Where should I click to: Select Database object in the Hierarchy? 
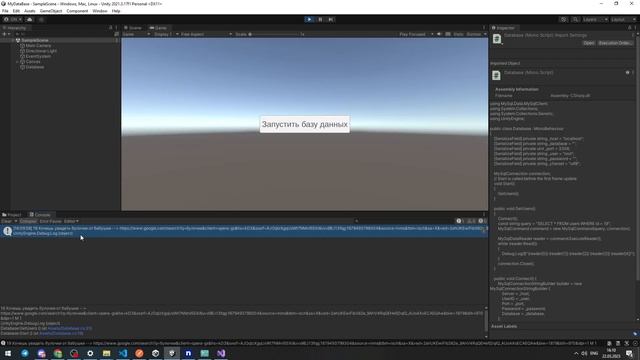[x=35, y=67]
